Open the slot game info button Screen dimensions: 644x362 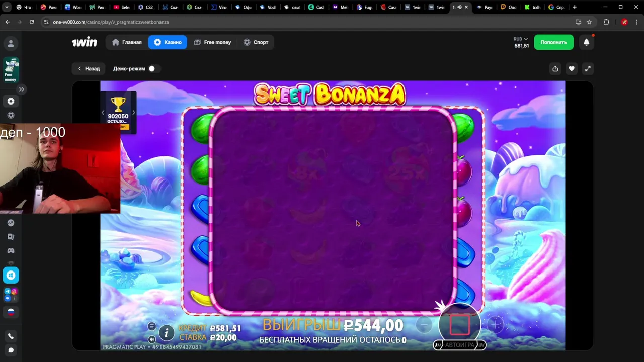[x=167, y=333]
